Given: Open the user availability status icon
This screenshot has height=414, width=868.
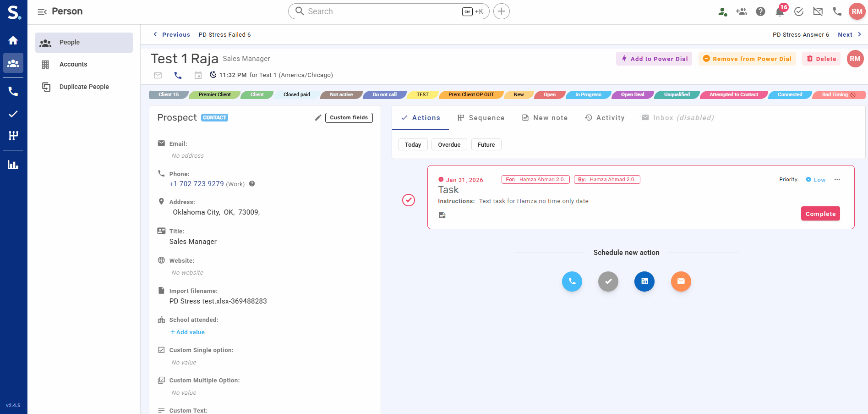Looking at the screenshot, I should pyautogui.click(x=722, y=12).
